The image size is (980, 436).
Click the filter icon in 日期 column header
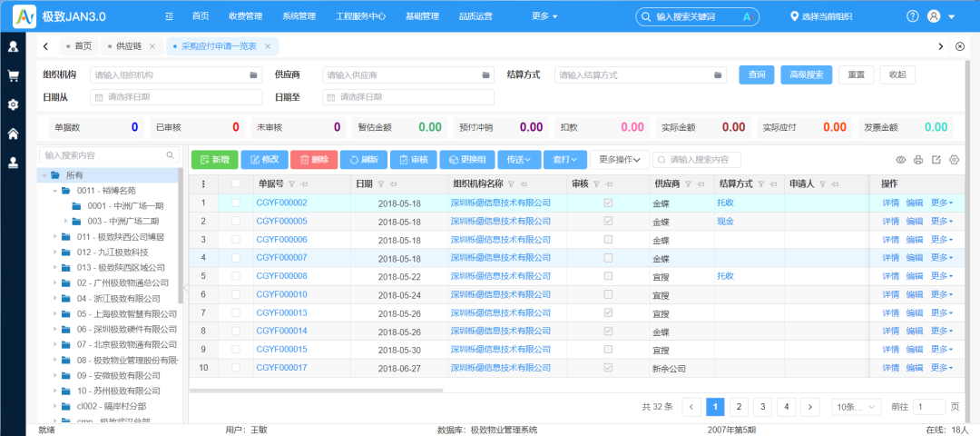(380, 183)
